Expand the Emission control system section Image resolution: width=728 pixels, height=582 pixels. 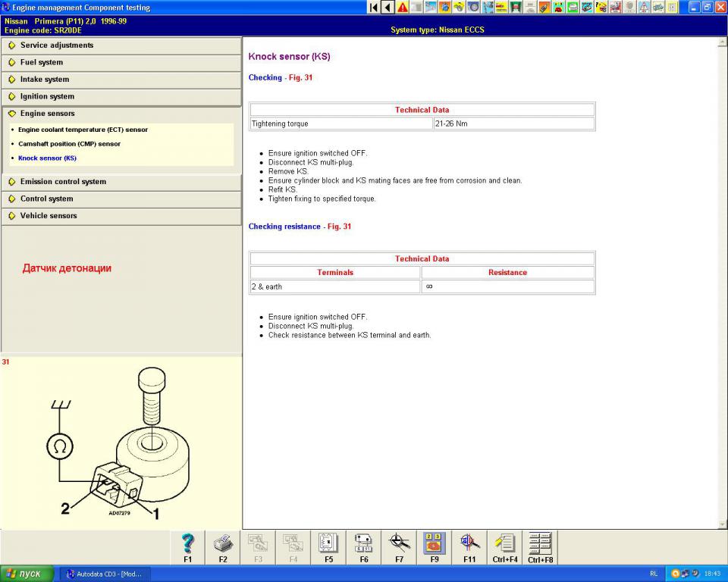(121, 182)
